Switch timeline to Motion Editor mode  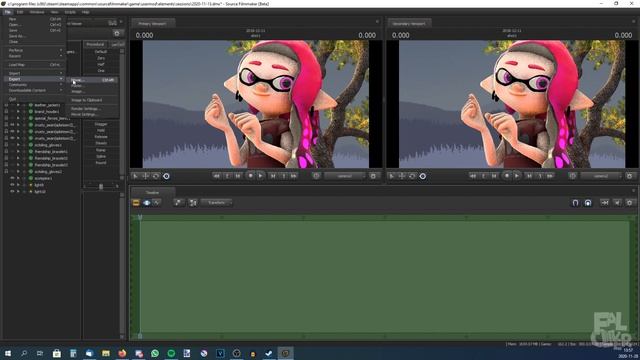147,202
